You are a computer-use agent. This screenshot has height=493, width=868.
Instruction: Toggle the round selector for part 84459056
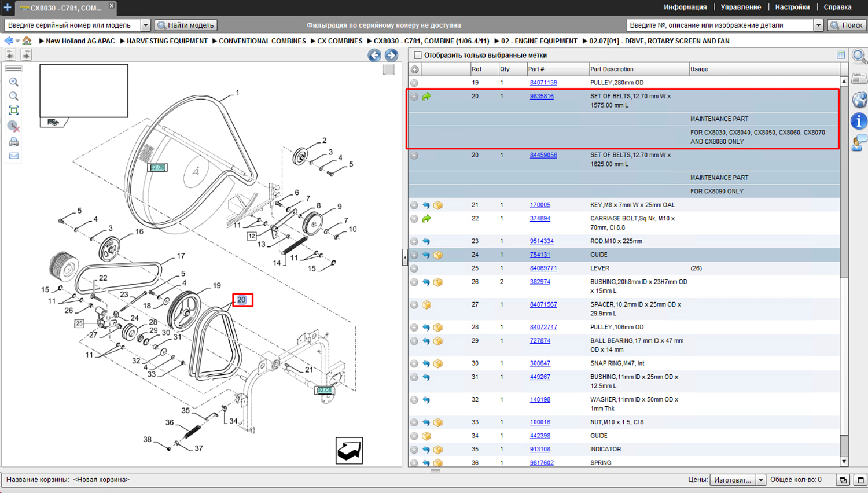pos(414,156)
